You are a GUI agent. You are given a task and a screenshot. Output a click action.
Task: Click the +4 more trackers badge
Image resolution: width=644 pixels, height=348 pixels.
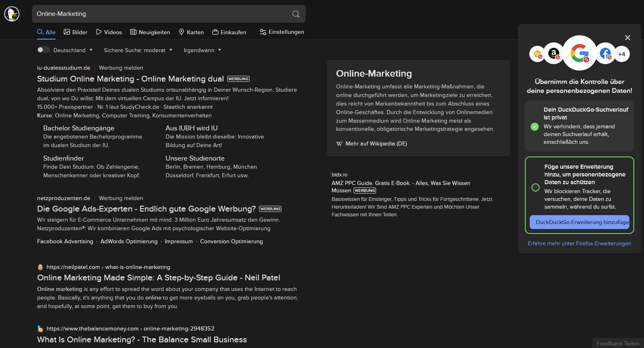pos(622,54)
